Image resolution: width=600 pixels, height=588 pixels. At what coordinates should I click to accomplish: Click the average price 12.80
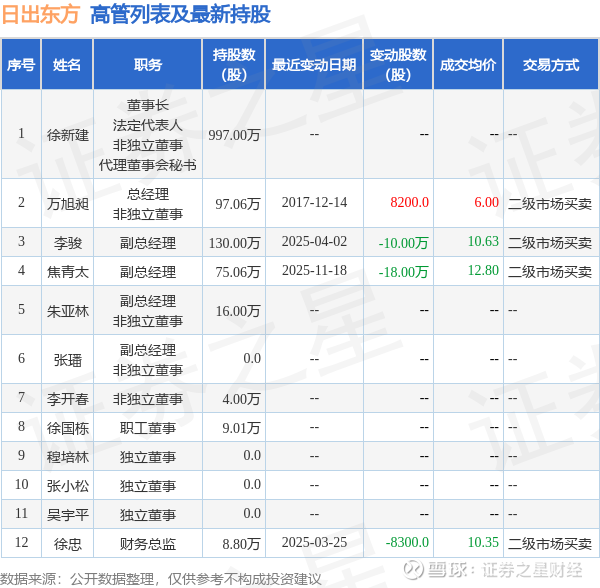[x=483, y=270]
